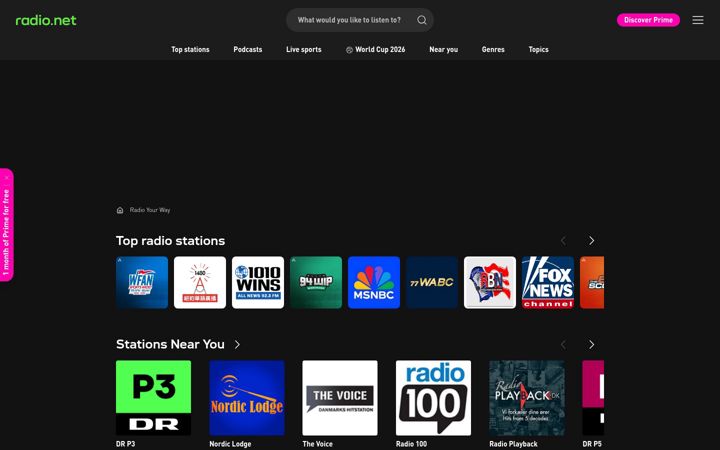
Task: Open the Nordic Lodge blue thumbnail
Action: point(247,398)
